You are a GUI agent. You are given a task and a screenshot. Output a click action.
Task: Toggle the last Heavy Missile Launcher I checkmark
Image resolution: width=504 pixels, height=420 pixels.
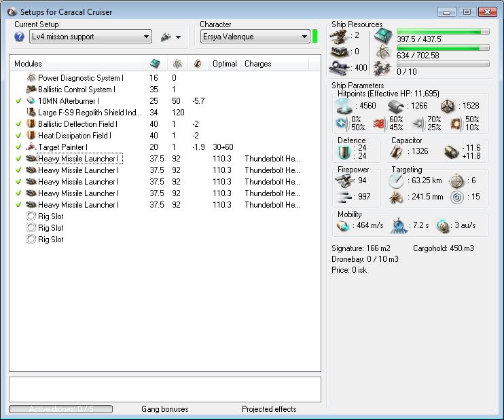[18, 205]
